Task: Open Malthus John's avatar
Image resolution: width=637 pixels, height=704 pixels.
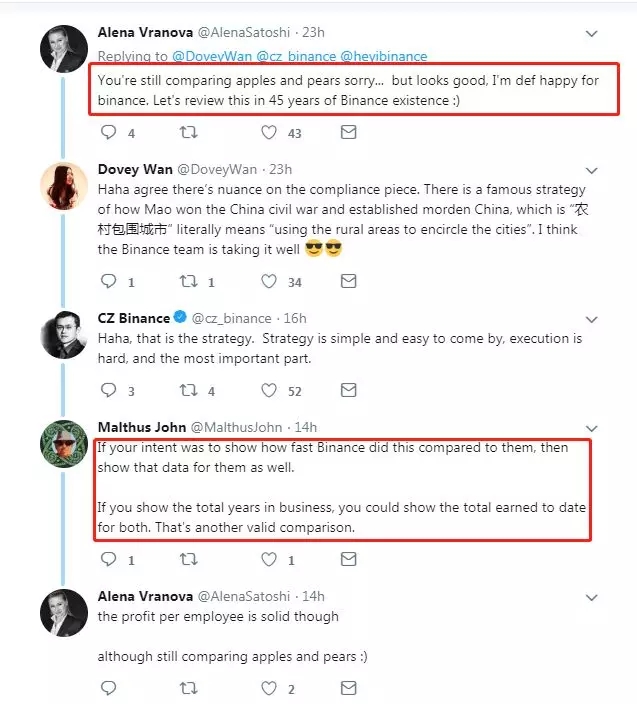Action: pos(63,444)
